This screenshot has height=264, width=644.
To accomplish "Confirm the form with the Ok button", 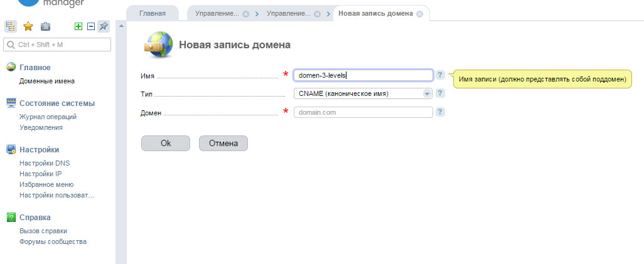I will coord(166,144).
